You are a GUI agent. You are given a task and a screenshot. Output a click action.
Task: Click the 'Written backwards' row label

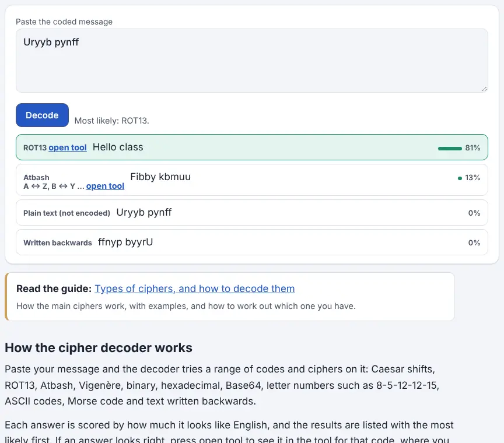58,243
